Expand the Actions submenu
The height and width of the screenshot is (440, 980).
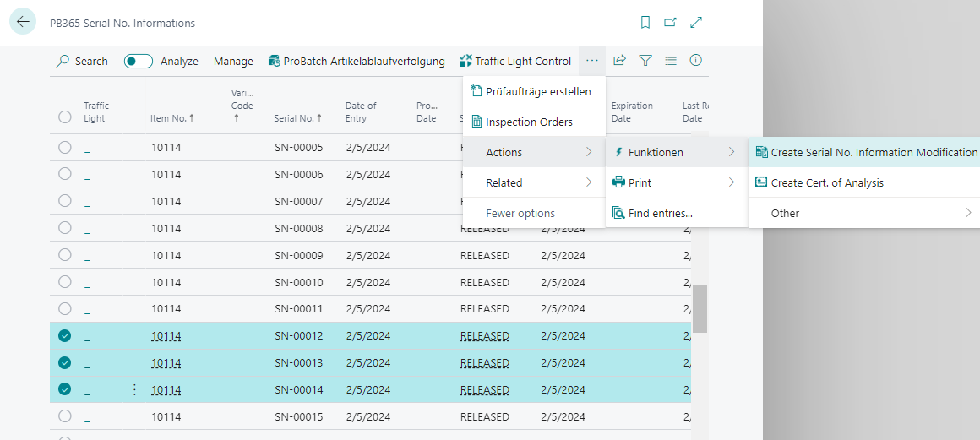coord(535,152)
